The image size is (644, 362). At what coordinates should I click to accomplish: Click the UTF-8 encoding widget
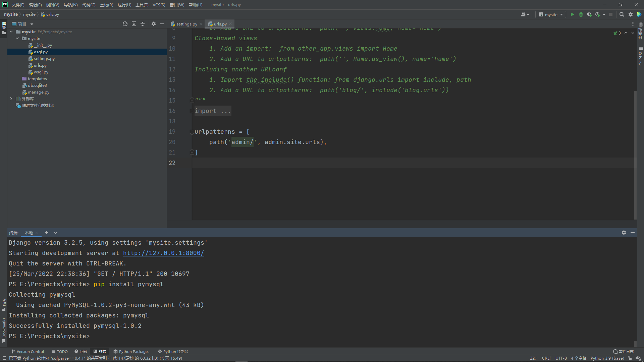[561, 358]
